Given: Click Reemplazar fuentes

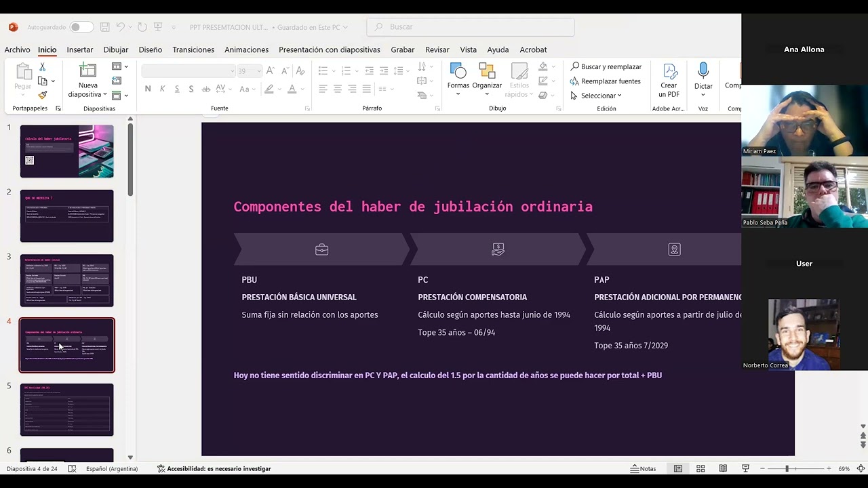Looking at the screenshot, I should 605,81.
